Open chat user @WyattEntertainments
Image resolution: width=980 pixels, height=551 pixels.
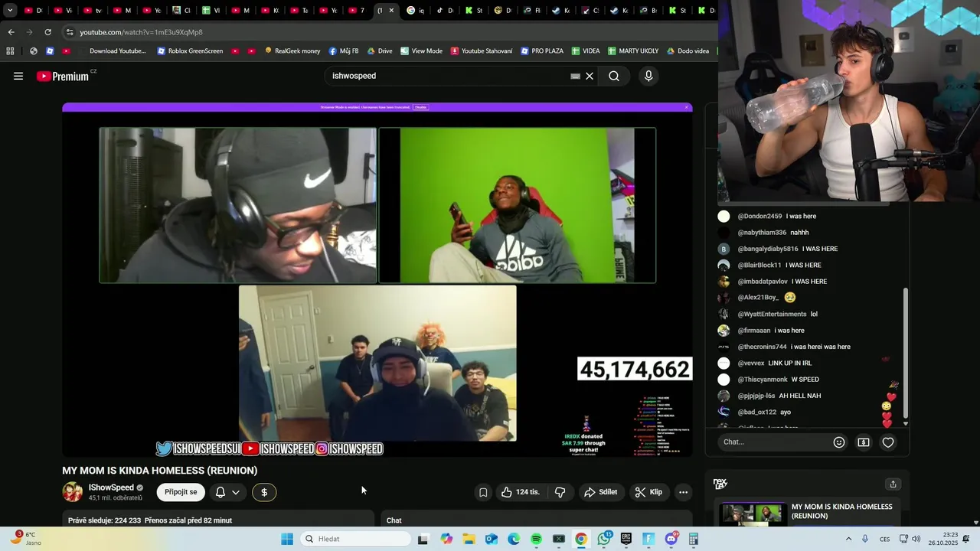pyautogui.click(x=772, y=315)
